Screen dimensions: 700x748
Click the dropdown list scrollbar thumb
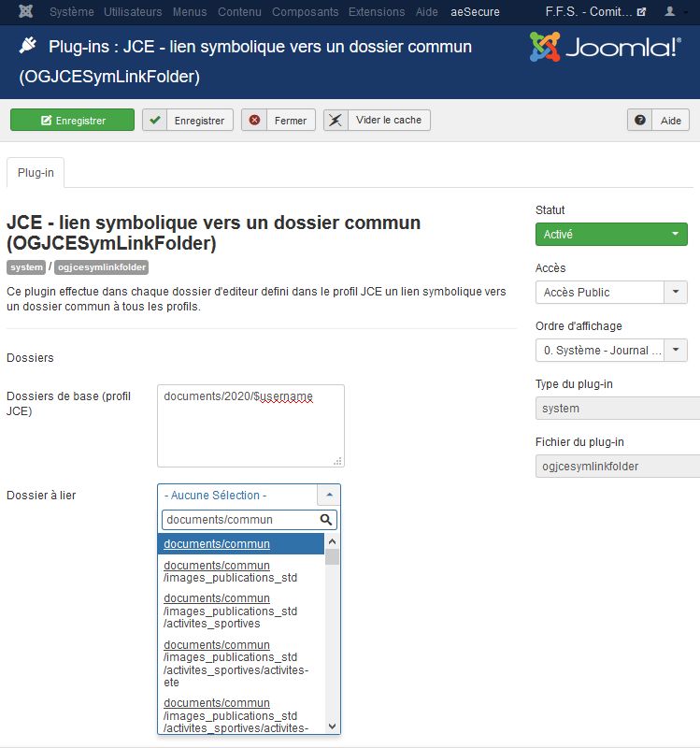pyautogui.click(x=333, y=556)
